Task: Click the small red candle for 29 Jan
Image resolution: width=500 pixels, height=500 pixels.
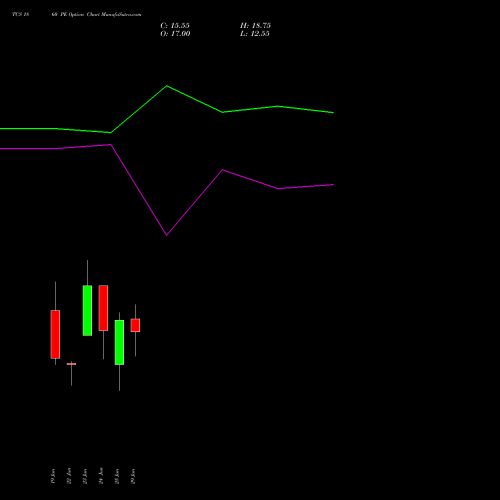Action: 135,325
